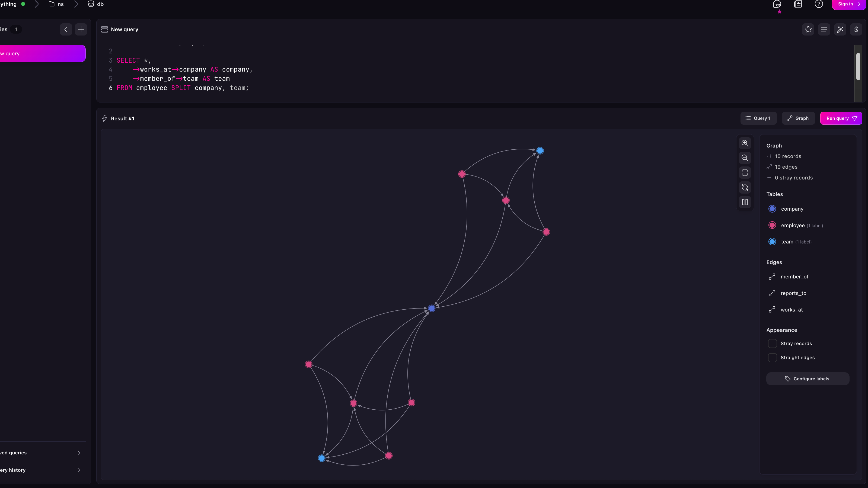This screenshot has width=868, height=488.
Task: Format query with lines icon
Action: tap(824, 29)
